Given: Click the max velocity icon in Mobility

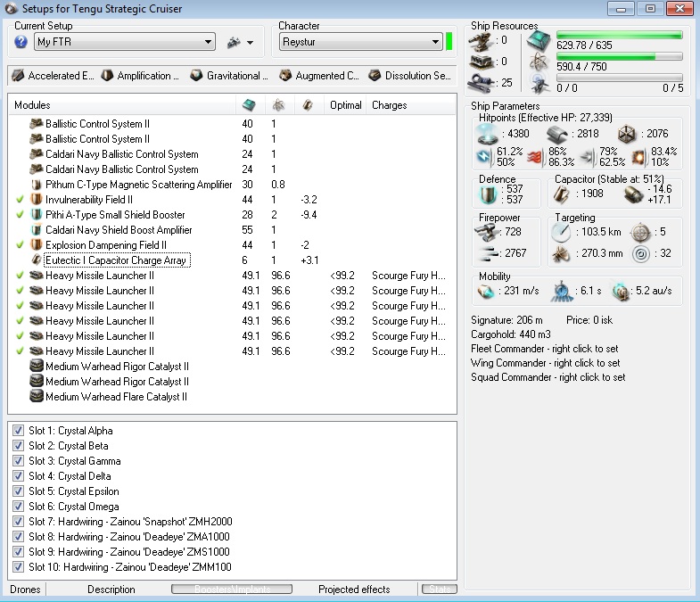Looking at the screenshot, I should click(x=488, y=292).
